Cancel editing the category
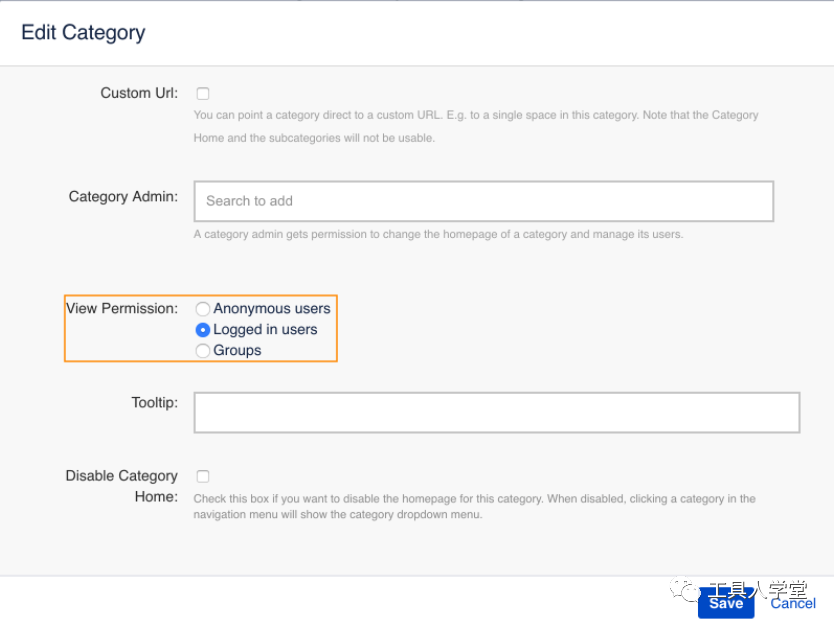 tap(793, 603)
